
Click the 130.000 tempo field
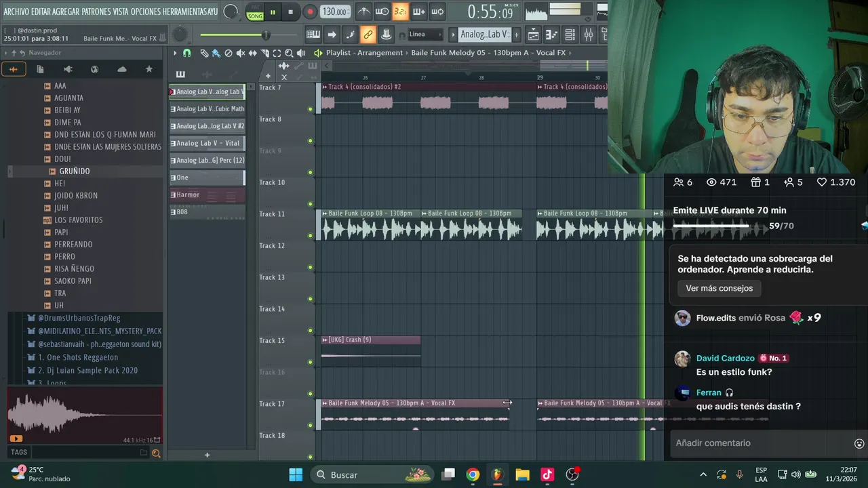click(x=335, y=12)
